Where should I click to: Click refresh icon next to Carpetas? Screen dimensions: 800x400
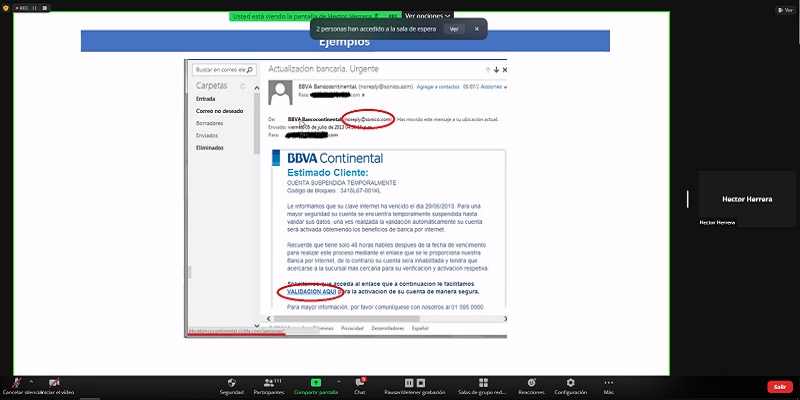(x=242, y=86)
